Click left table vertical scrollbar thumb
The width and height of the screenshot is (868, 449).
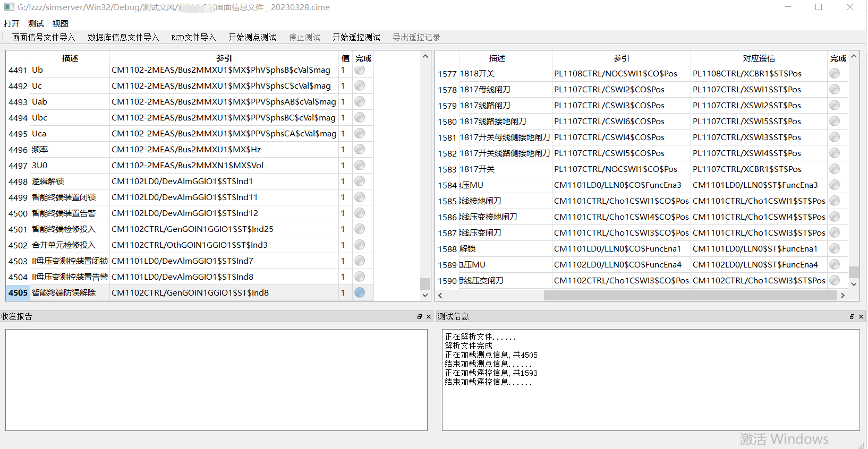click(425, 283)
